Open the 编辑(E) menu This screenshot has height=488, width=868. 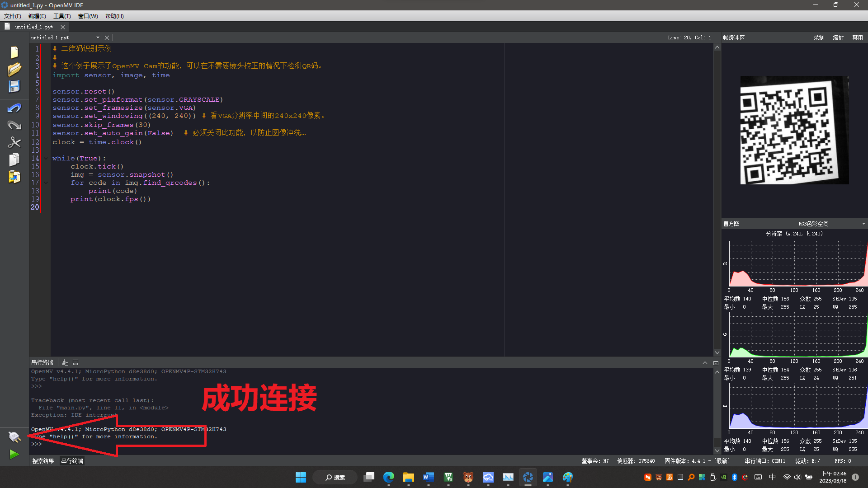tap(37, 16)
